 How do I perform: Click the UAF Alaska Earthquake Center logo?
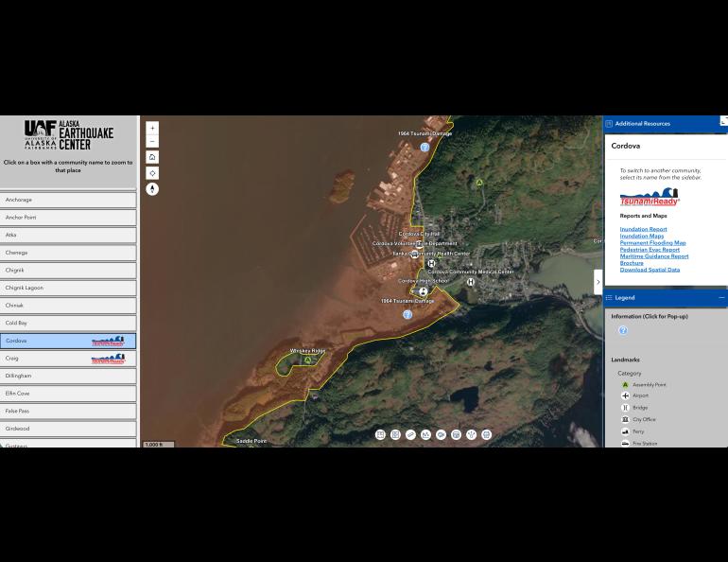click(69, 134)
